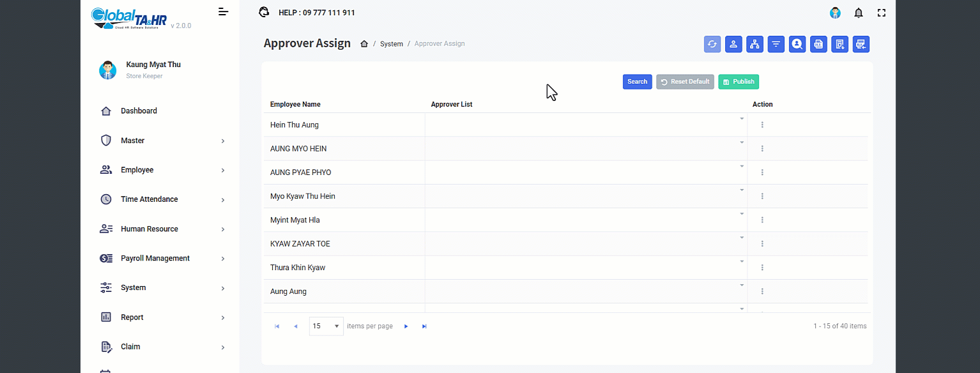This screenshot has height=373, width=980.
Task: Click the employee search magnifier icon
Action: (797, 44)
